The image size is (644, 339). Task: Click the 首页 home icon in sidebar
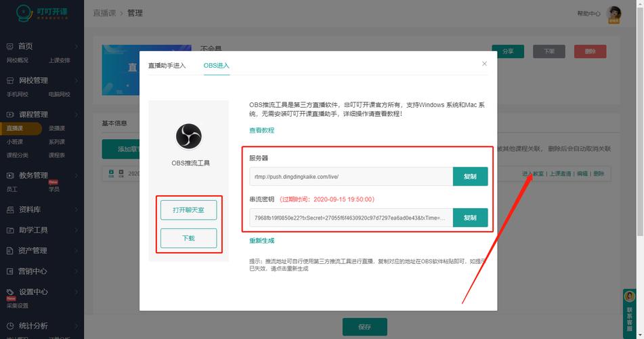10,46
